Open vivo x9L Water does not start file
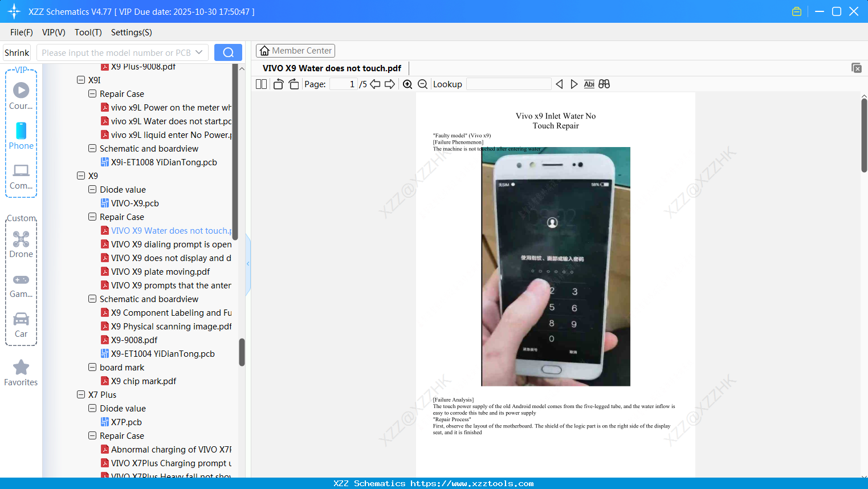The height and width of the screenshot is (489, 868). point(166,121)
